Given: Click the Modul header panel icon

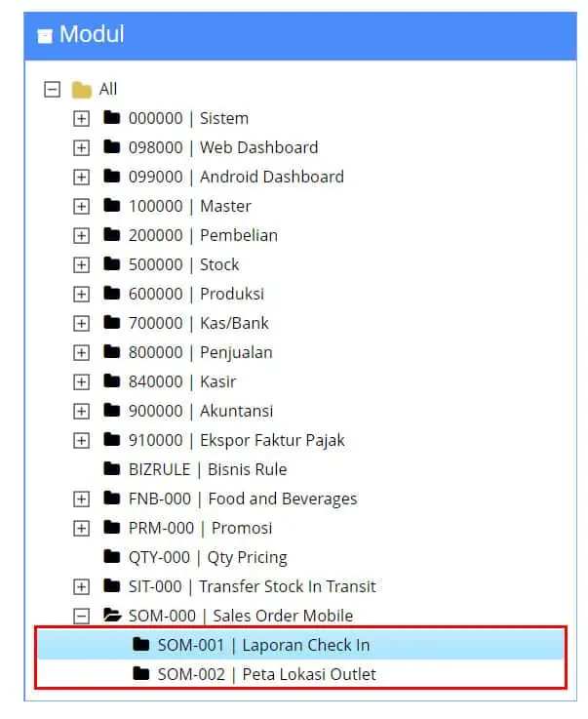Looking at the screenshot, I should pyautogui.click(x=45, y=36).
